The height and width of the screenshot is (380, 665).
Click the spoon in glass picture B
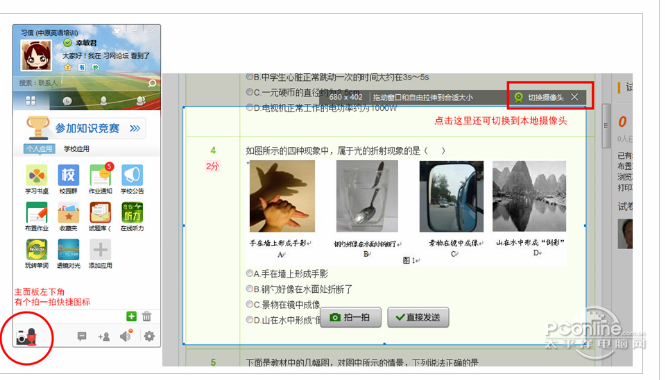(367, 196)
